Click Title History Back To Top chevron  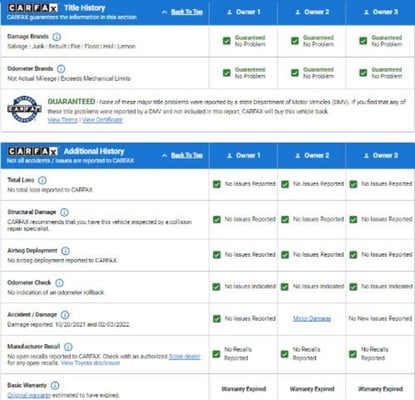[x=164, y=12]
